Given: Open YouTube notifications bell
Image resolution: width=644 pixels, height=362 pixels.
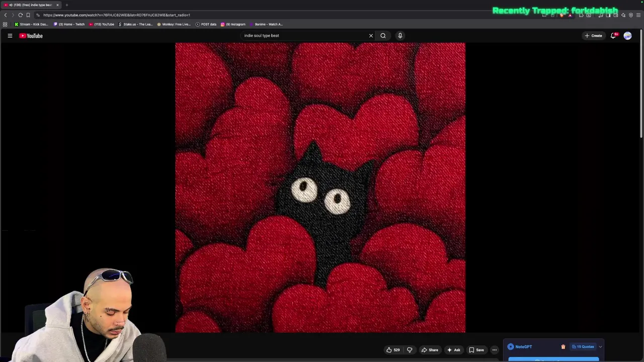Looking at the screenshot, I should click(613, 36).
